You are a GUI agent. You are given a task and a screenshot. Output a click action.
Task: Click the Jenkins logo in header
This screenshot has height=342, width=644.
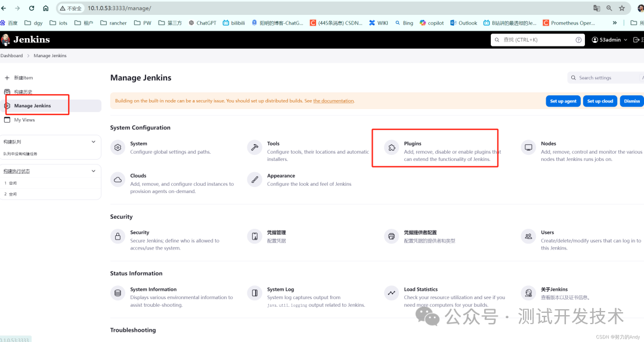pyautogui.click(x=26, y=39)
